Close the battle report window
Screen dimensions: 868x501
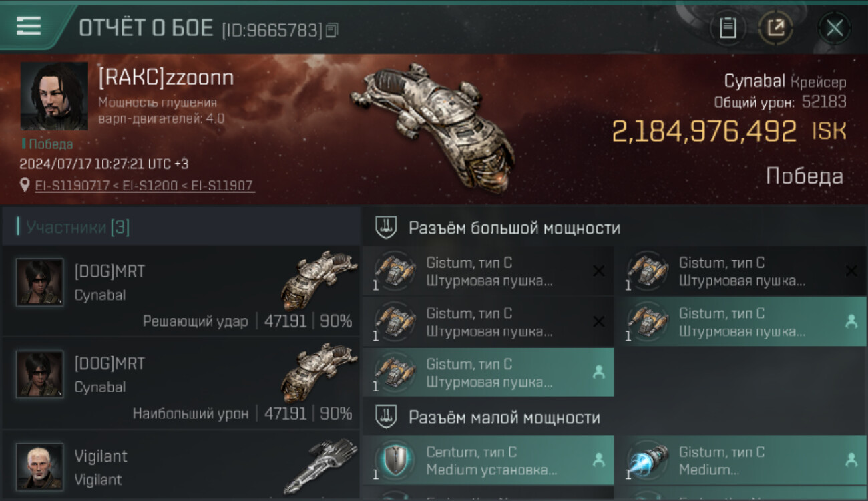[835, 28]
